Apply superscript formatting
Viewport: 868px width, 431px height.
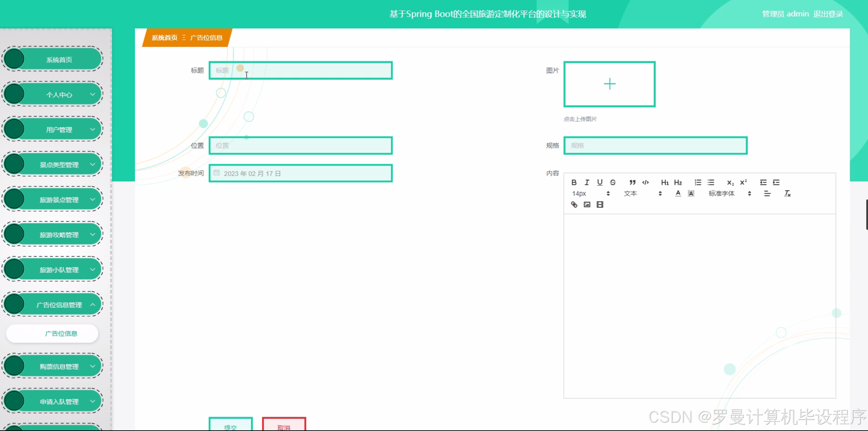click(x=743, y=182)
